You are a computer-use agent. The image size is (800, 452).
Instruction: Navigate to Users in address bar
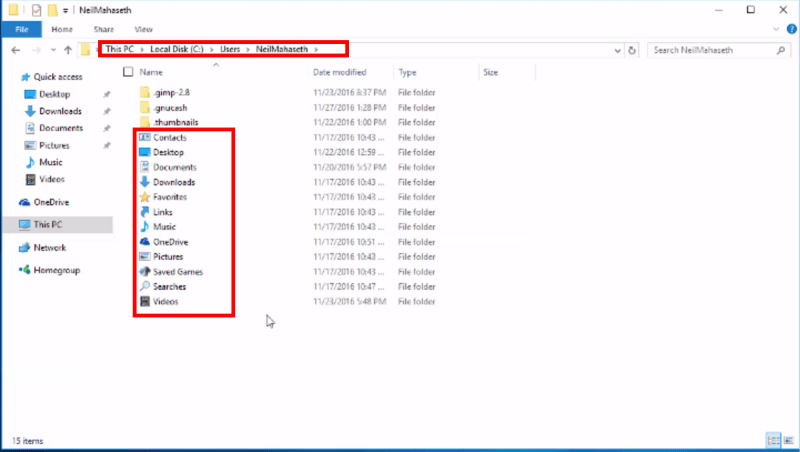[x=230, y=49]
